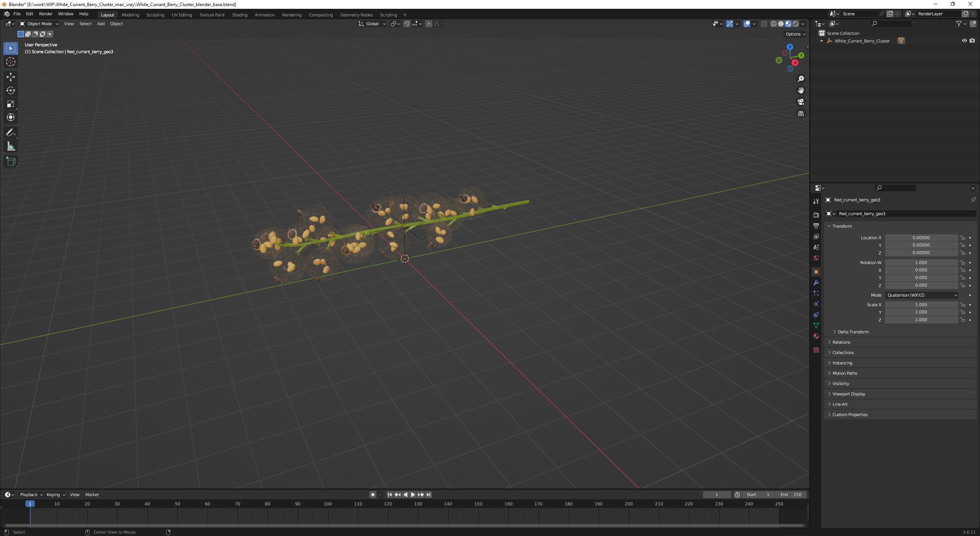Screen dimensions: 980x536
Task: Open the Material properties tab
Action: pos(816,336)
